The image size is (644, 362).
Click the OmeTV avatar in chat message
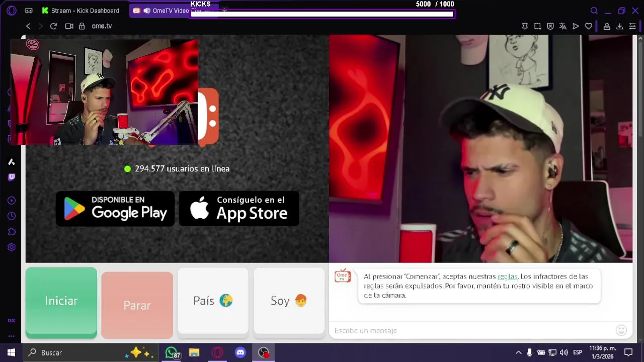[343, 276]
